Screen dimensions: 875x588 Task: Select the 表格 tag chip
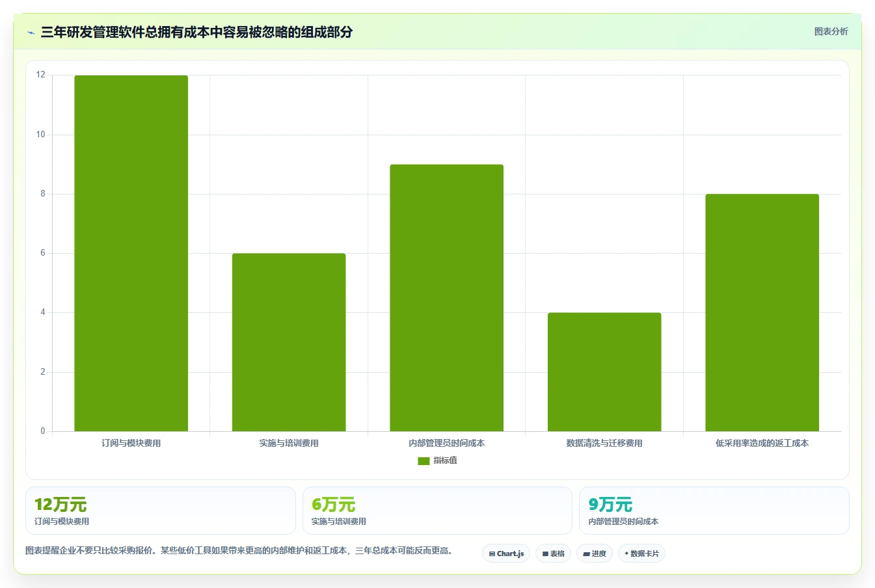553,554
